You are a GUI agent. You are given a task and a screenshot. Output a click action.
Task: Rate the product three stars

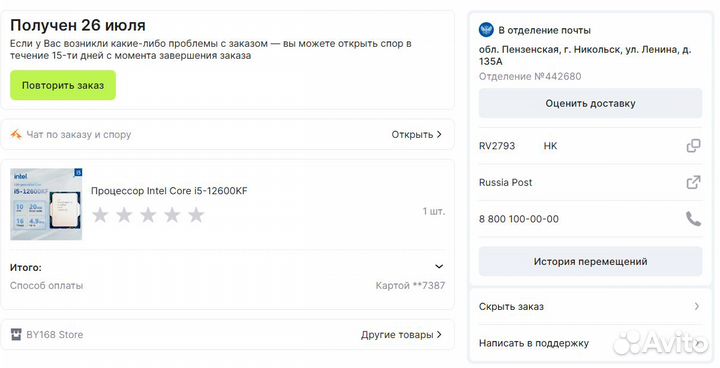pos(148,215)
